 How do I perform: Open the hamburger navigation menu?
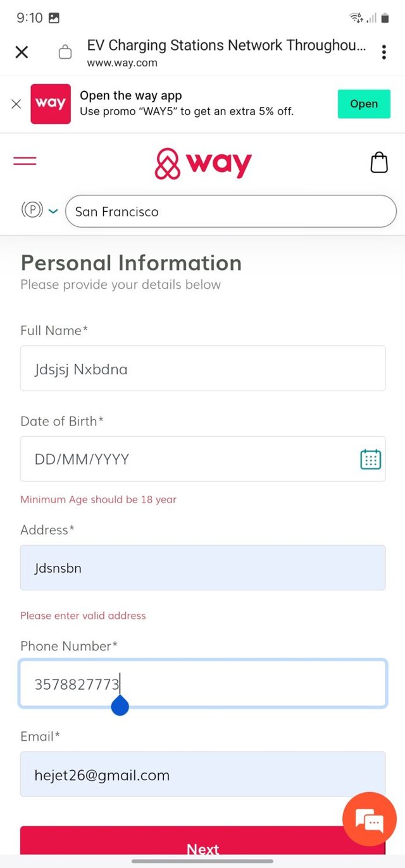tap(25, 161)
